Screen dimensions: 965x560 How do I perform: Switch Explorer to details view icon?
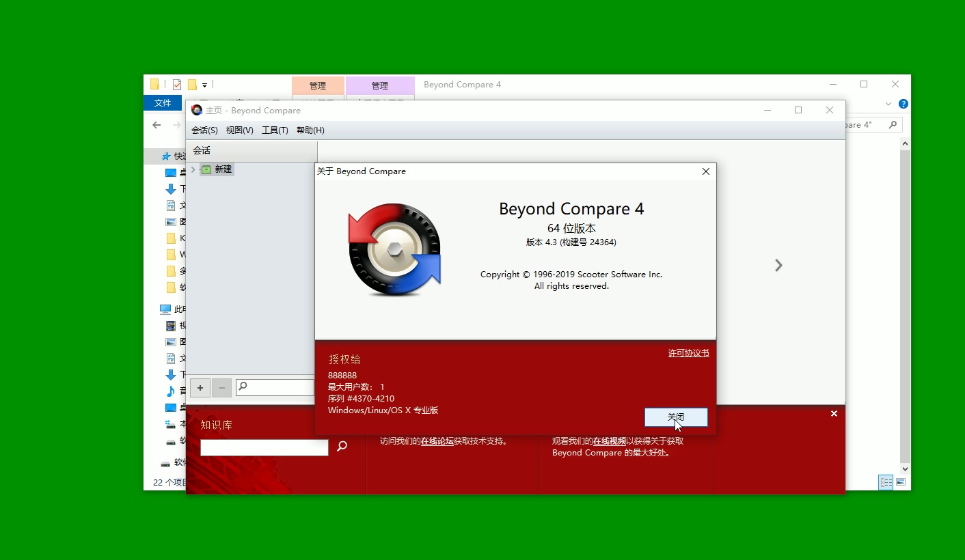[886, 482]
